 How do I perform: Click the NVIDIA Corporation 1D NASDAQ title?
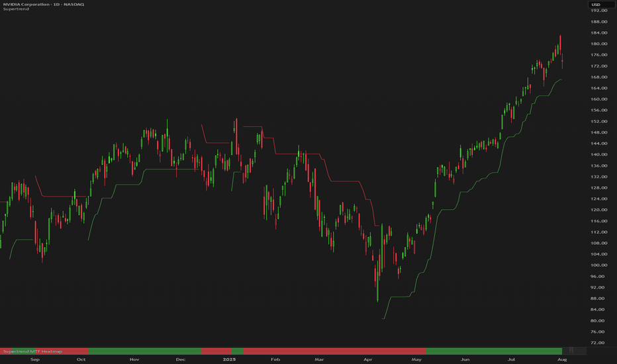pyautogui.click(x=43, y=5)
